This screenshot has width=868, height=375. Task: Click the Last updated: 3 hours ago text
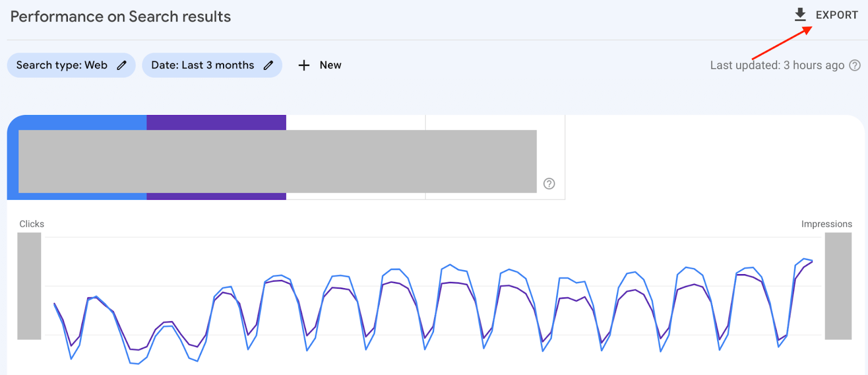(x=777, y=65)
